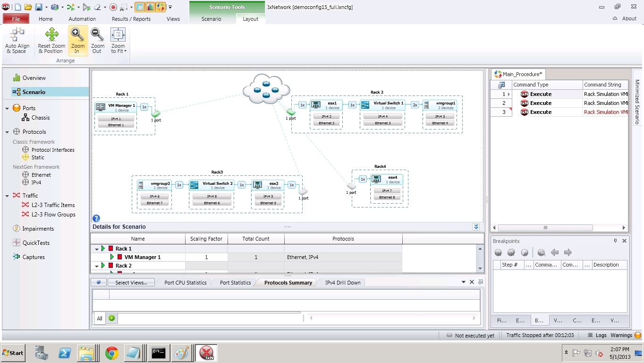Collapse the Traffic tree node

(x=7, y=196)
